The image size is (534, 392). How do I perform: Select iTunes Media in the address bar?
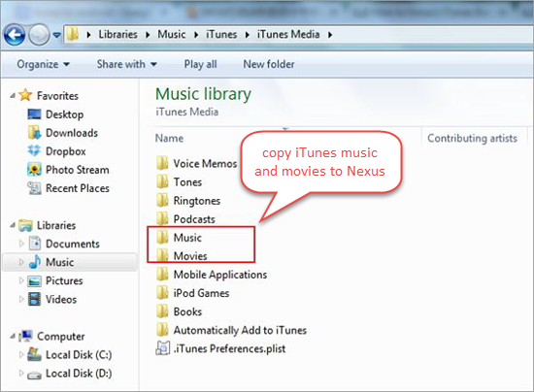click(x=288, y=34)
